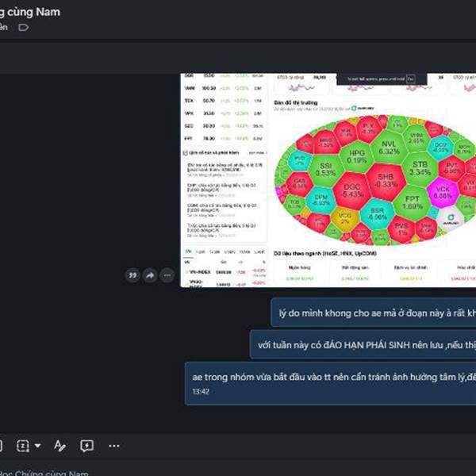Image resolution: width=476 pixels, height=476 pixels.
Task: Click message starting "lý do mình khong cho ae"
Action: pyautogui.click(x=374, y=313)
